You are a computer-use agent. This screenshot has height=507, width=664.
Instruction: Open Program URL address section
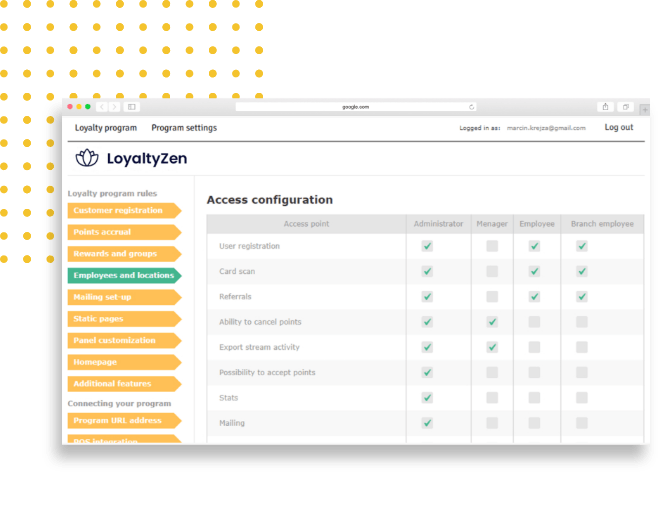coord(124,421)
